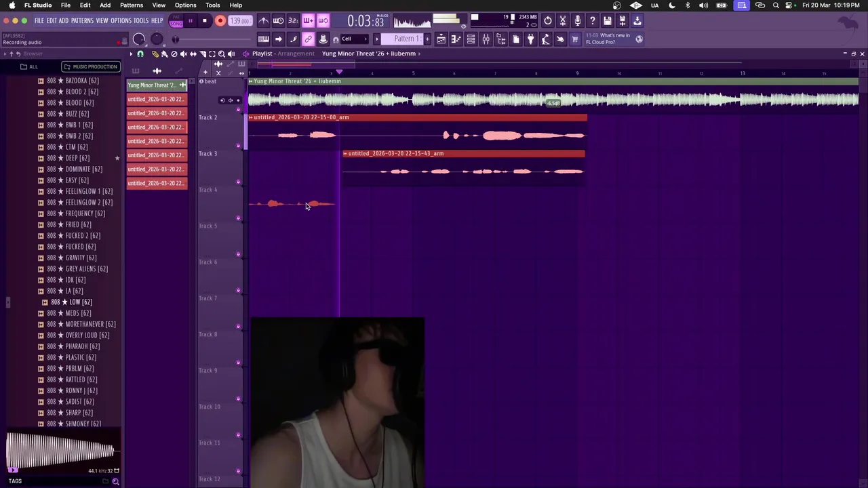Select the MUSIC PRODUCTION browser tab
Image resolution: width=868 pixels, height=488 pixels.
tap(90, 66)
